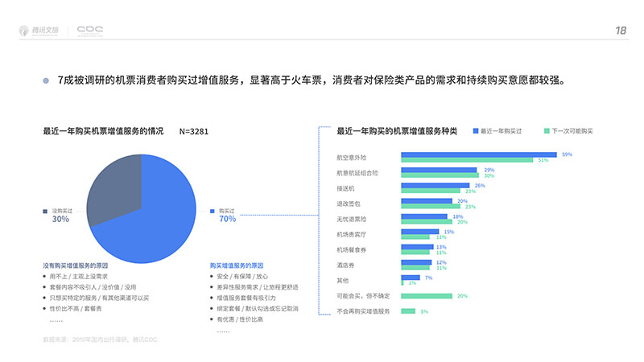Click the green 5% bar for 不会再购买增值服务
The image size is (644, 362).
click(x=408, y=311)
